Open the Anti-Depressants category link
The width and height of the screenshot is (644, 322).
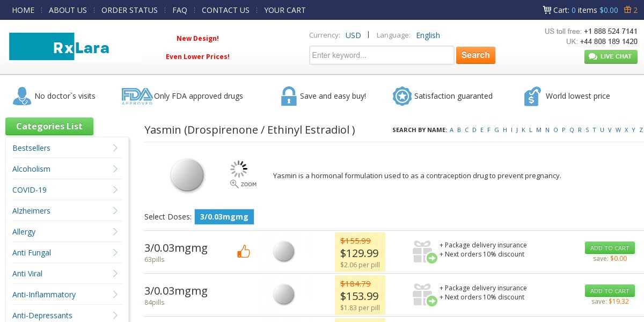click(42, 315)
